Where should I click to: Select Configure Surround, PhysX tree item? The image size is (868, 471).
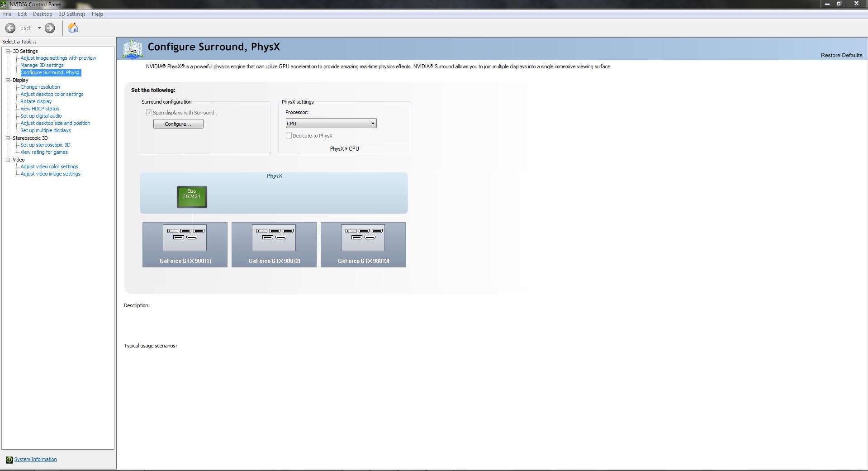(50, 72)
